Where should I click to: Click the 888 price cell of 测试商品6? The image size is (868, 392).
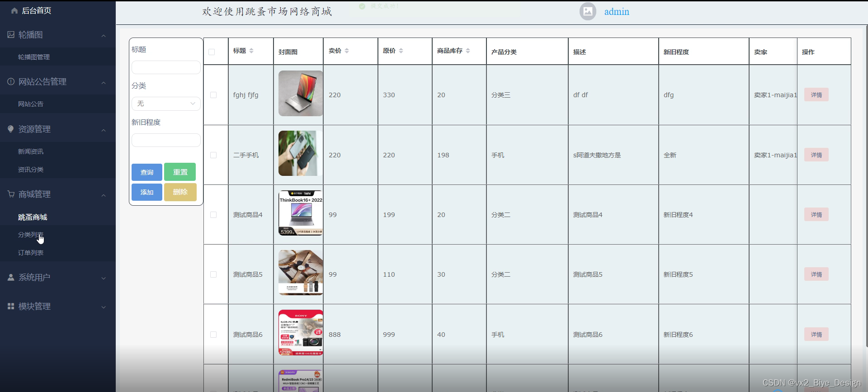click(335, 335)
